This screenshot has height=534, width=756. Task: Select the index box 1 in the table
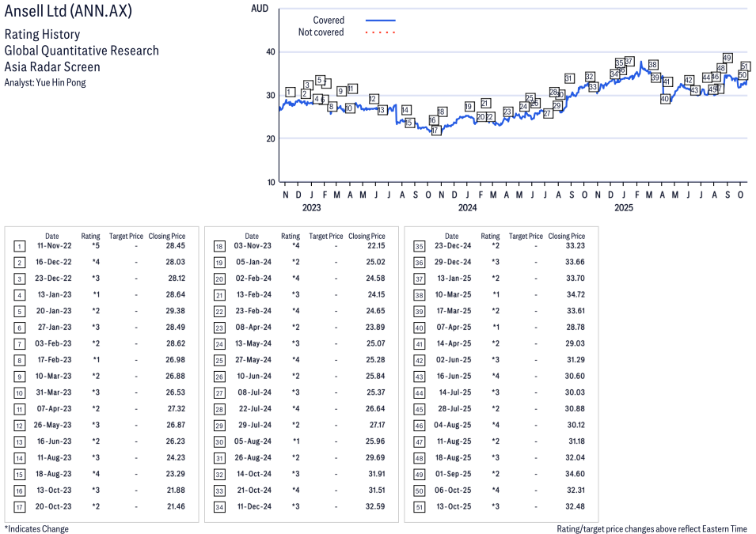[x=19, y=246]
